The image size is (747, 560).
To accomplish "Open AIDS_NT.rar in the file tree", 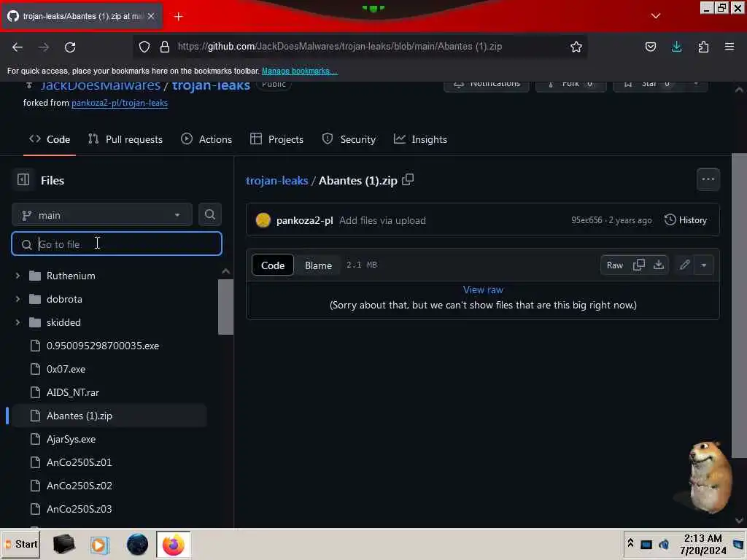I will [x=73, y=392].
